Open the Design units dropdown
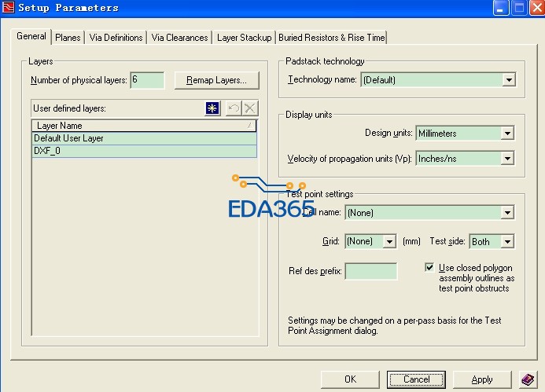The height and width of the screenshot is (392, 545). (507, 133)
